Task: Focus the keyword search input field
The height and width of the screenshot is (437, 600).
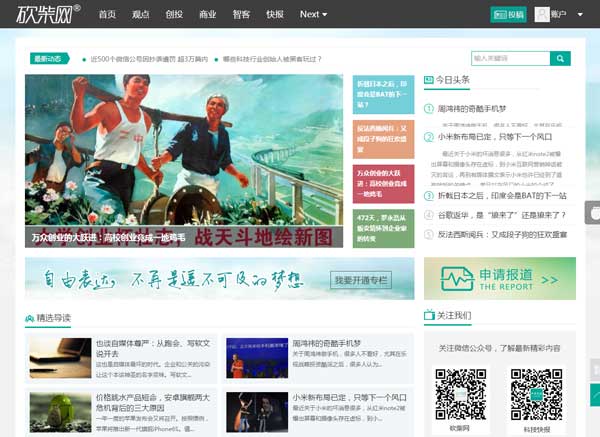Action: pos(510,59)
